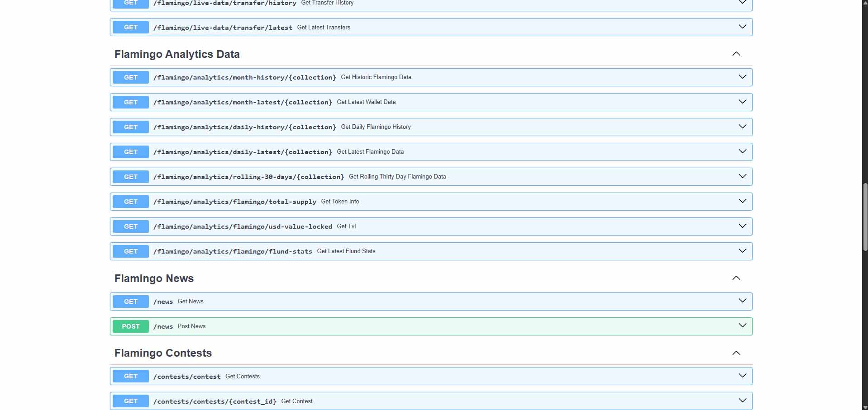Click 'Get Latest Flamingo Data' description
Viewport: 868px width, 410px height.
point(370,152)
